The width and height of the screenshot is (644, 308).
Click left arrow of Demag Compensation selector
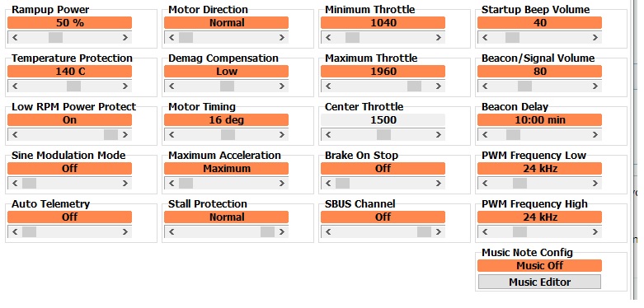172,86
